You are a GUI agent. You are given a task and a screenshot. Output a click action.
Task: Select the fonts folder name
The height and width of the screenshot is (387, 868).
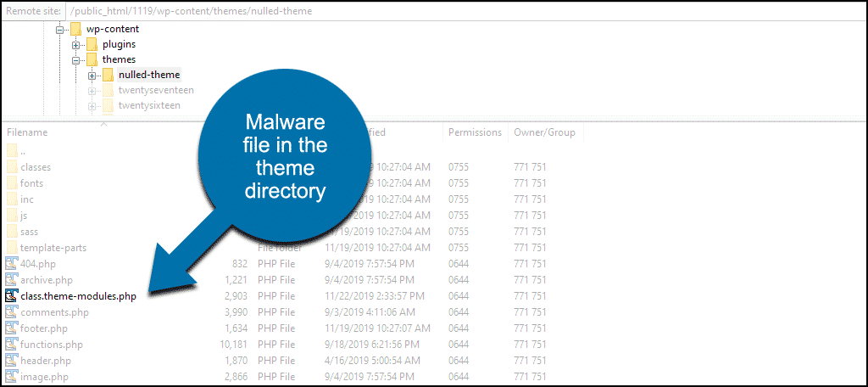[31, 183]
